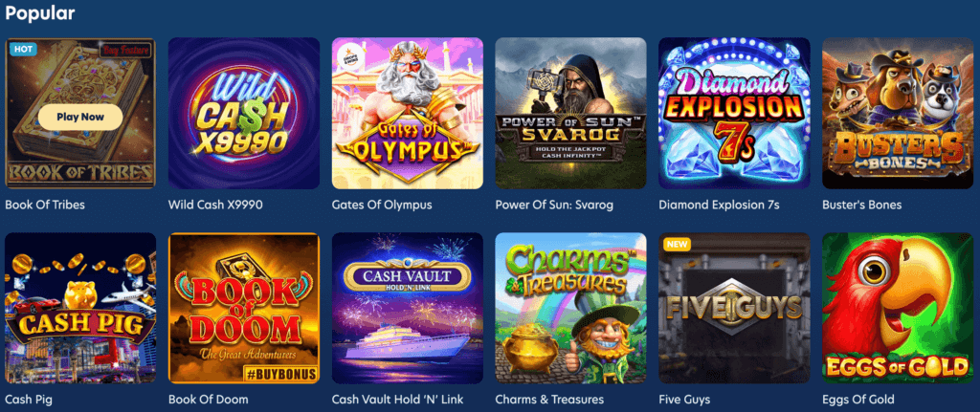Screen dimensions: 980x412
Task: Click the Diamond Explosion 7s title text
Action: coord(719,205)
